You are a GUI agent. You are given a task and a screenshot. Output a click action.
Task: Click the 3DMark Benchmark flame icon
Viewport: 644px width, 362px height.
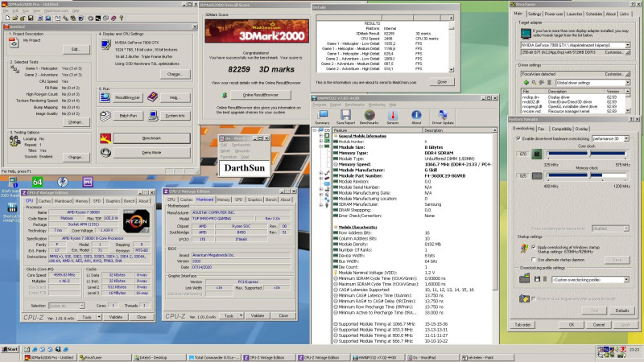coord(105,138)
